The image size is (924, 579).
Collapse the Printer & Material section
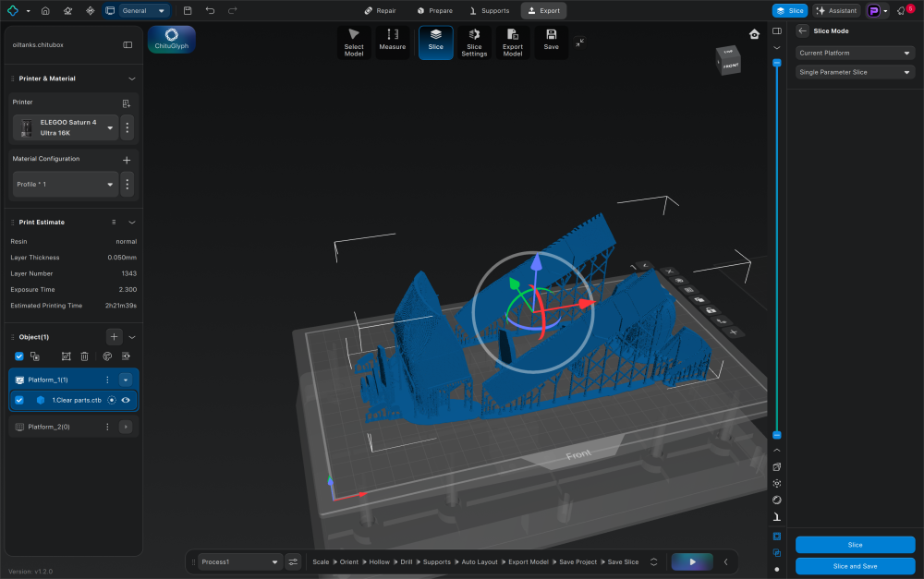132,78
